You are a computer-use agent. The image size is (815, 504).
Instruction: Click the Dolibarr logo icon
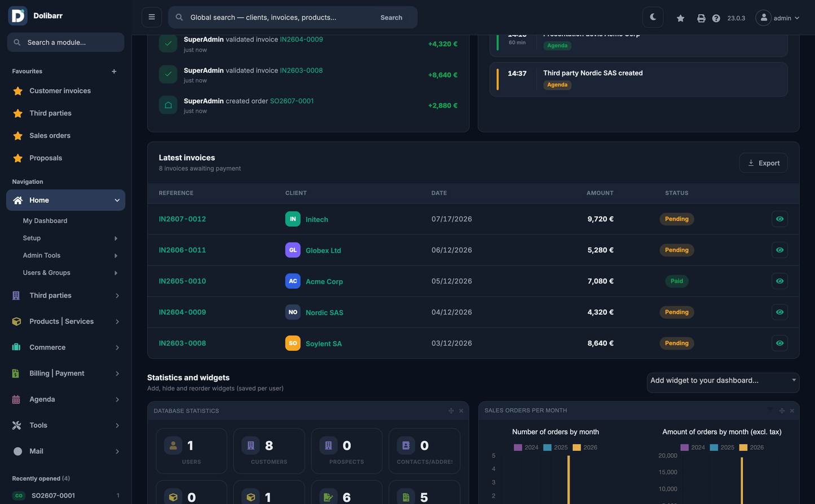tap(17, 16)
